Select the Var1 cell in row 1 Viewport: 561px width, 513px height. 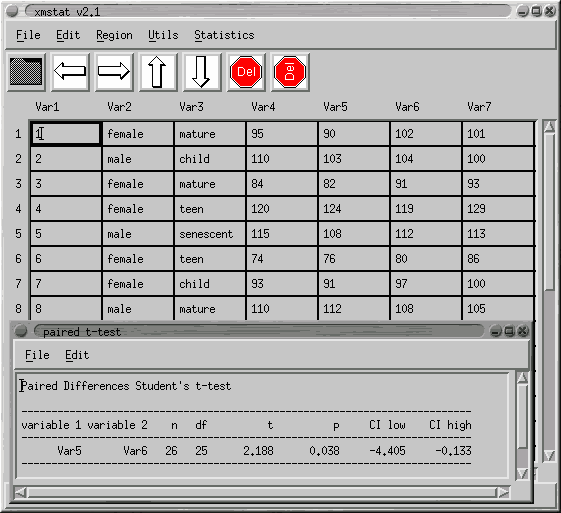tap(66, 134)
